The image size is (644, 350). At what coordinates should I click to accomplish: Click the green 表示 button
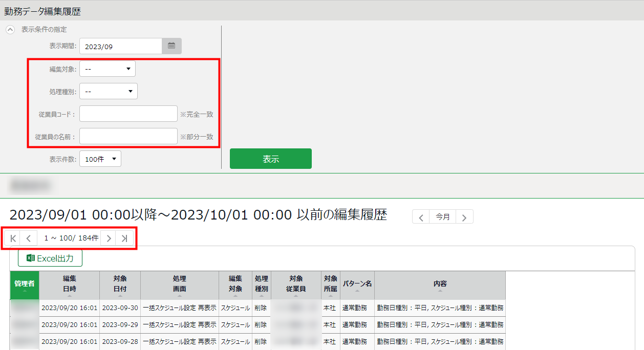tap(271, 159)
